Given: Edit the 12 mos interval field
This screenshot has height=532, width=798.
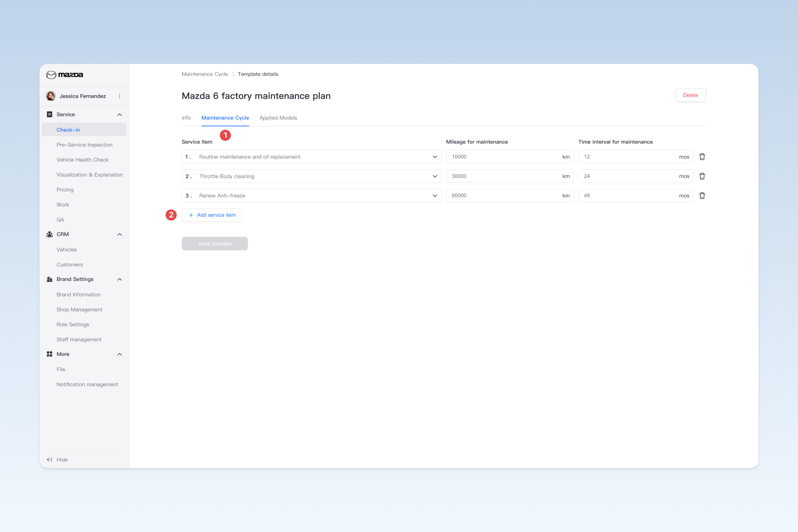Looking at the screenshot, I should [636, 157].
